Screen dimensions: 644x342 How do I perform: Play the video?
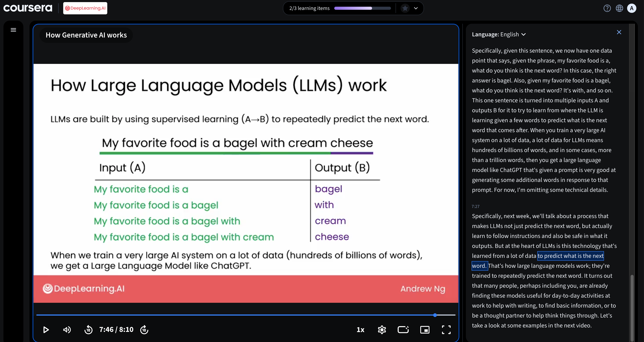pos(46,330)
